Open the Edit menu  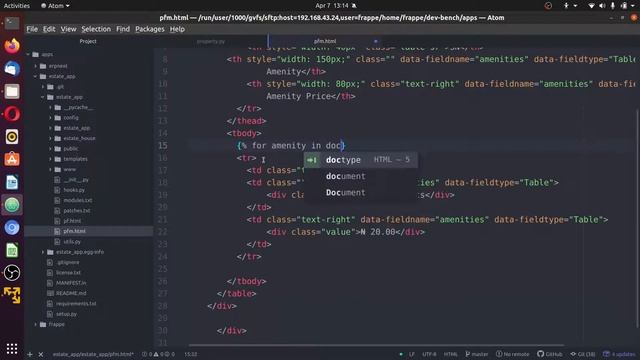(x=49, y=29)
